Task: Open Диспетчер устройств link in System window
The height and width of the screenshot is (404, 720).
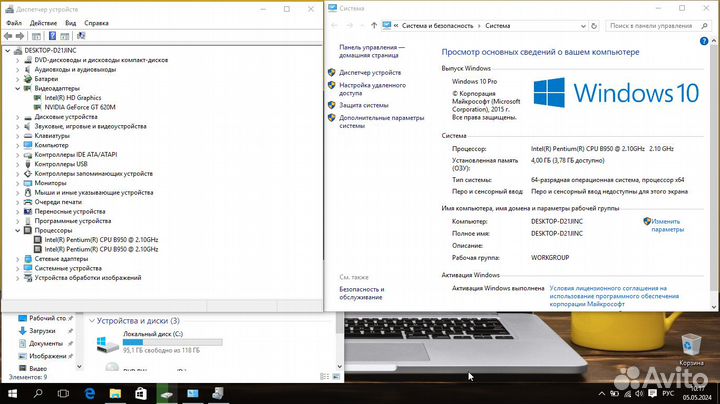Action: tap(370, 73)
